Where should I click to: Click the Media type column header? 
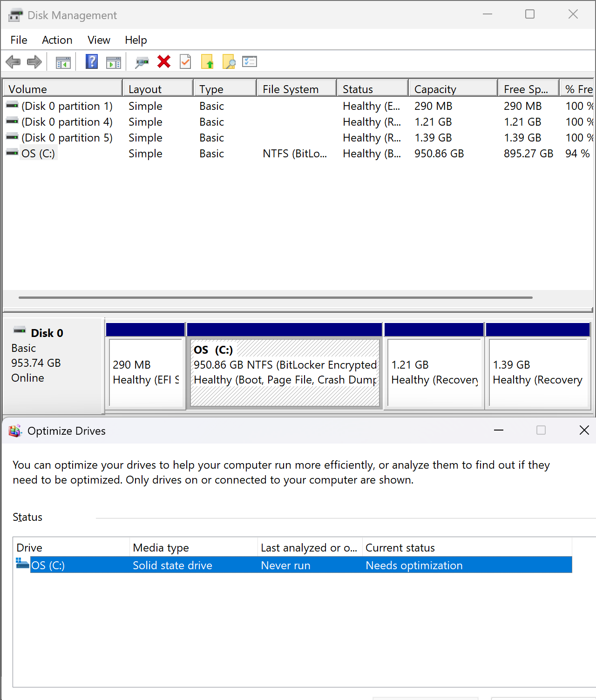click(x=194, y=547)
